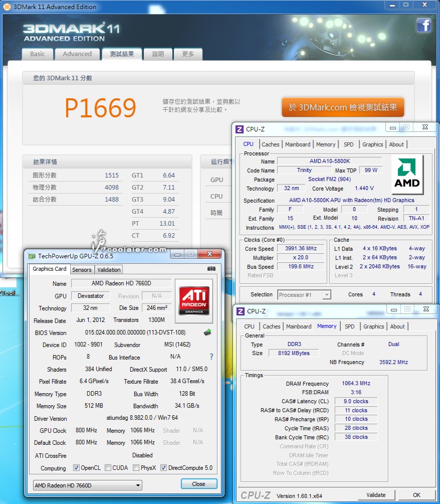Viewport: 440px width, 504px height.
Task: Expand the Processor #1 selection dropdown
Action: 304,295
